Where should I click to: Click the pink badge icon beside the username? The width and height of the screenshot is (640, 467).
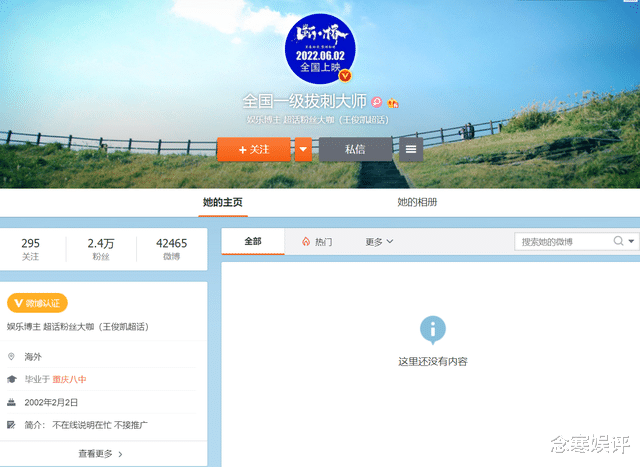(x=377, y=102)
